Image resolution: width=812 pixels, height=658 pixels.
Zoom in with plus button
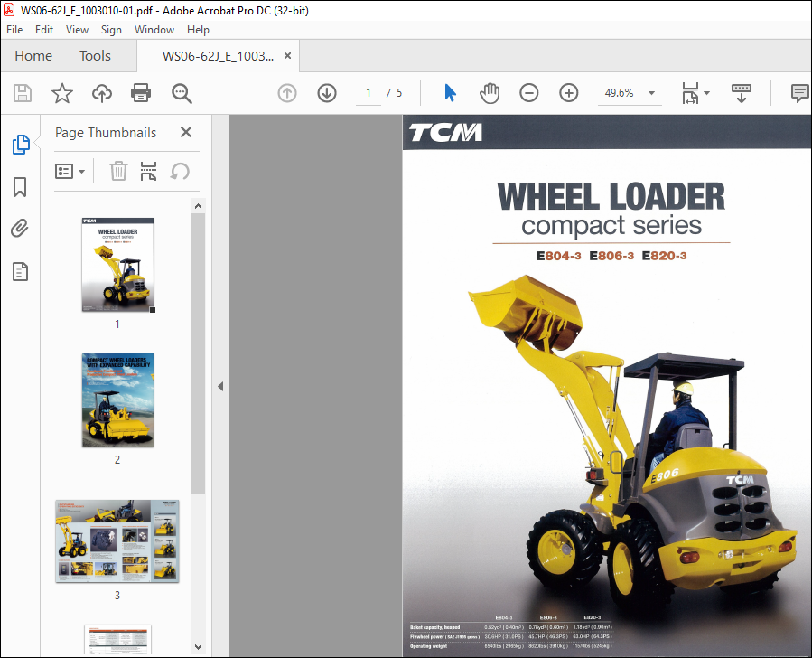tap(569, 93)
